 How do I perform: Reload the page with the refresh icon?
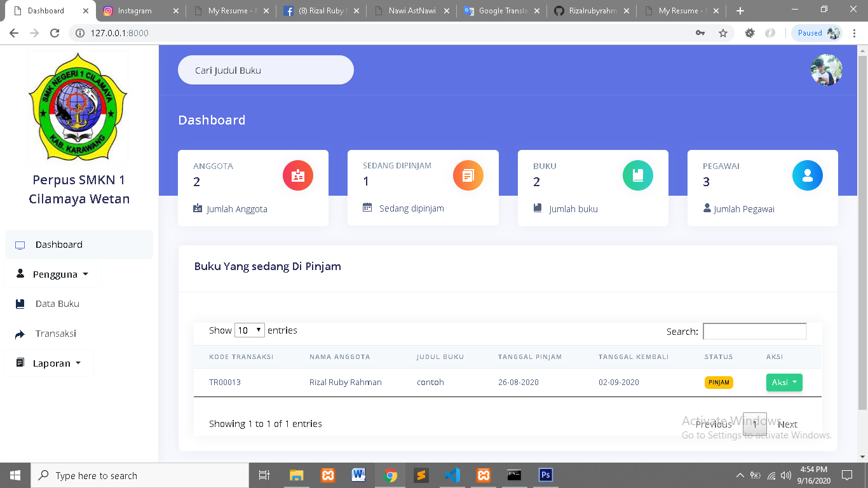tap(55, 33)
